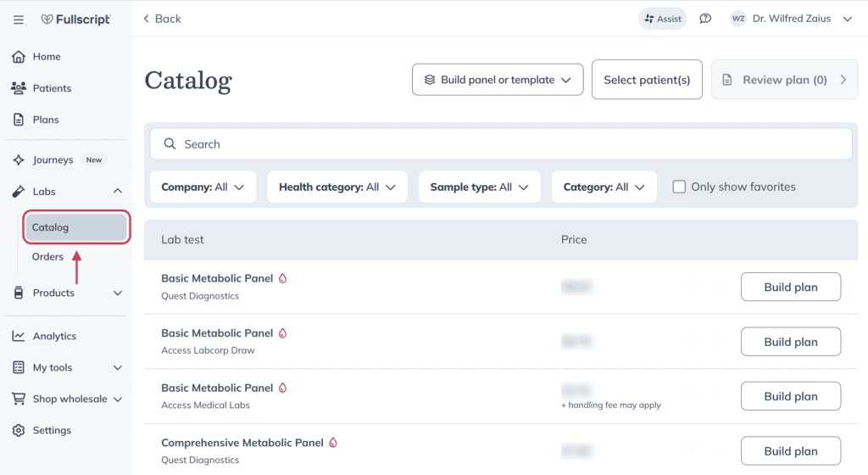The height and width of the screenshot is (475, 868).
Task: Click the Plans document icon
Action: [19, 120]
